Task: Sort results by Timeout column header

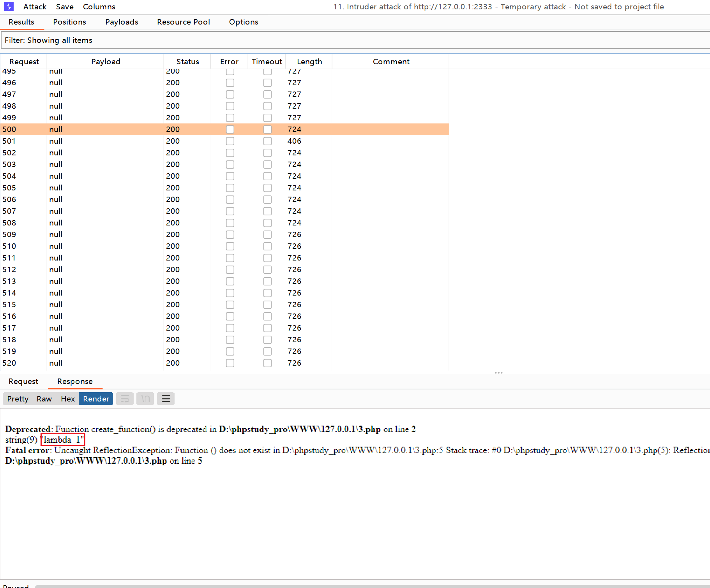Action: pyautogui.click(x=267, y=62)
